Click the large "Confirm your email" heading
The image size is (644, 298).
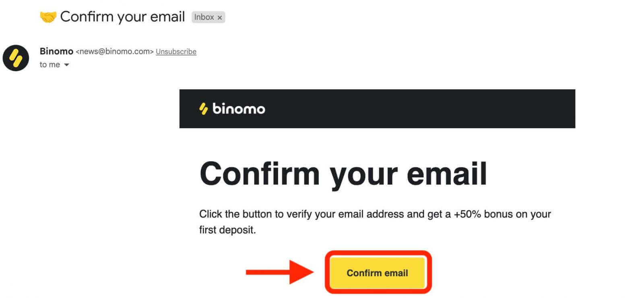[x=343, y=174]
